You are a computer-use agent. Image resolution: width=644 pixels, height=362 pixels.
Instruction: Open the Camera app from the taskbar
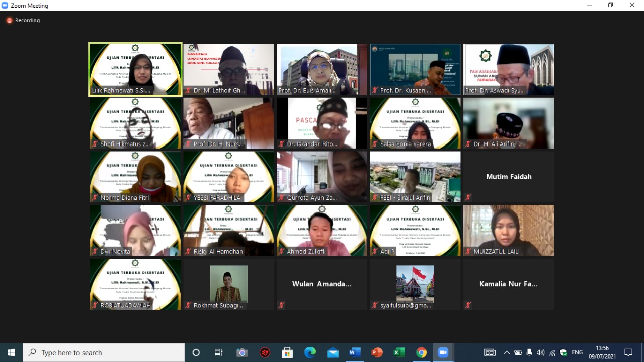tap(242, 352)
